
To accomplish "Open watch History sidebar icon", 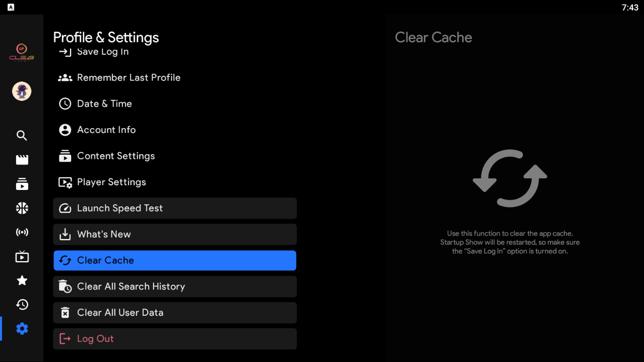I will point(22,305).
